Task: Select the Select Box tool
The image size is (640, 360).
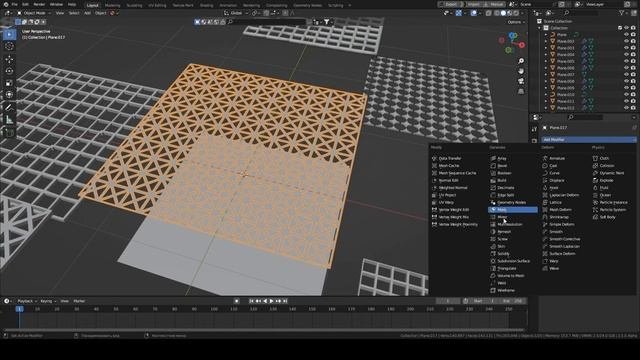Action: point(9,34)
